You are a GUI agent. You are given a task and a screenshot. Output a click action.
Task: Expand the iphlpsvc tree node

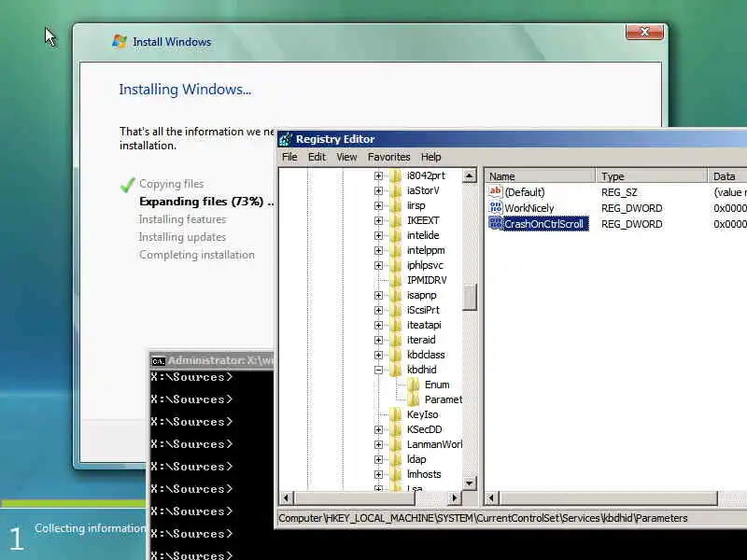click(x=379, y=265)
